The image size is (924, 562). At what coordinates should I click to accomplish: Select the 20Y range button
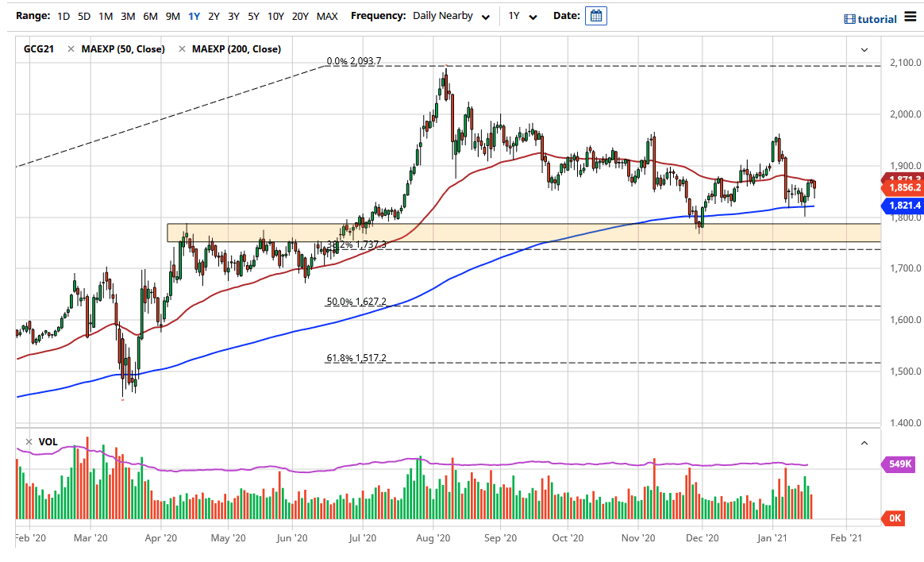point(300,15)
